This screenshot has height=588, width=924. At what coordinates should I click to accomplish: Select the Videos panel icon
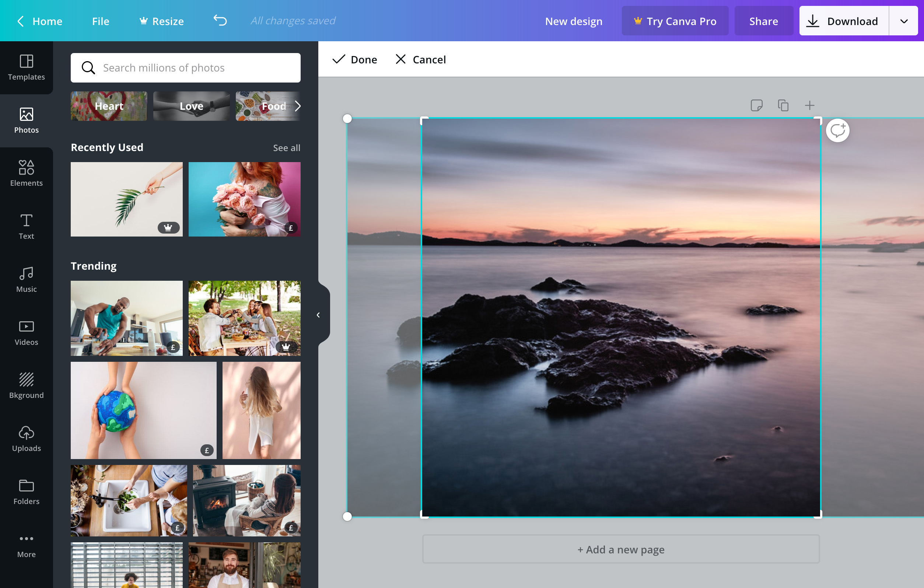27,333
